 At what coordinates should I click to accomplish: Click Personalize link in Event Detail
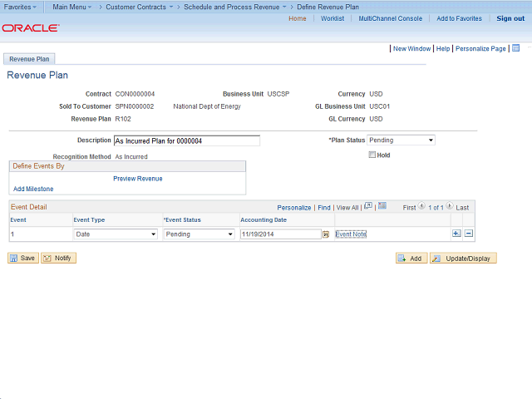coord(293,207)
